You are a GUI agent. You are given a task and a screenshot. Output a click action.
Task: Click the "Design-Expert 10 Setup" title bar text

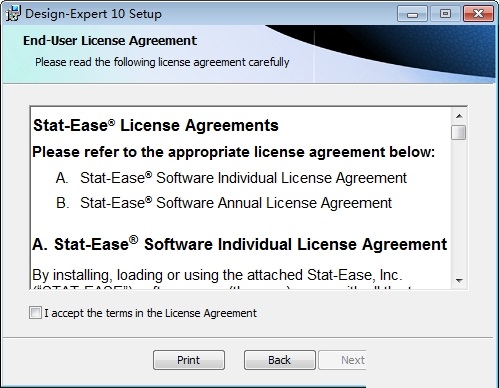point(93,14)
